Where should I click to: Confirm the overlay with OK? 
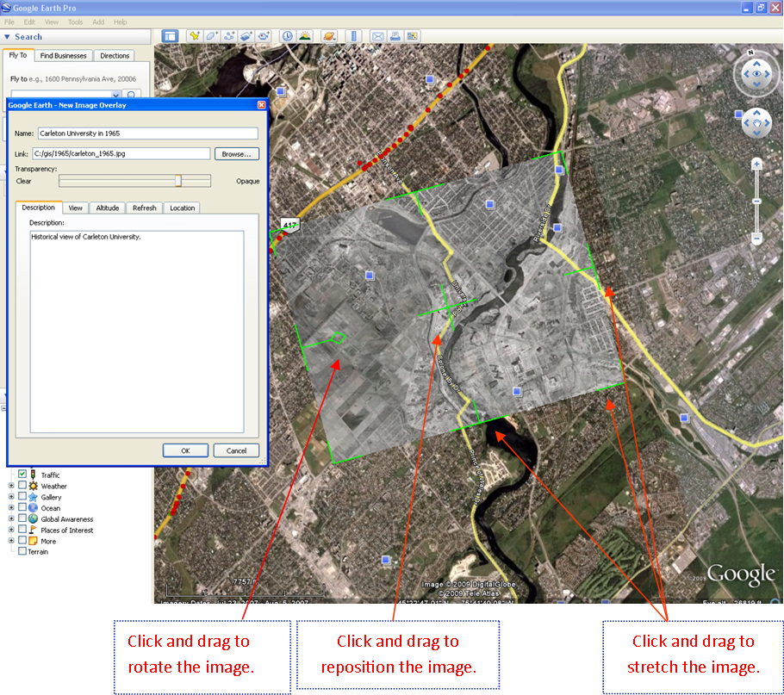point(184,450)
